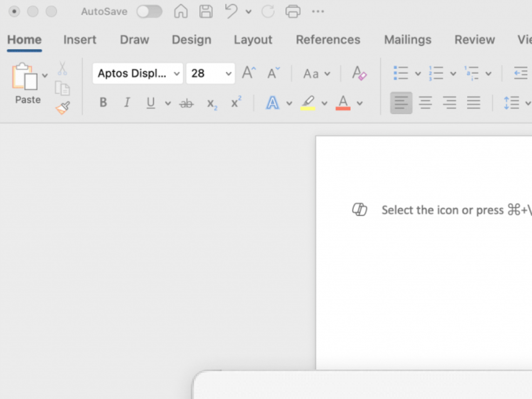This screenshot has width=532, height=399.
Task: Switch to the References tab
Action: click(328, 39)
